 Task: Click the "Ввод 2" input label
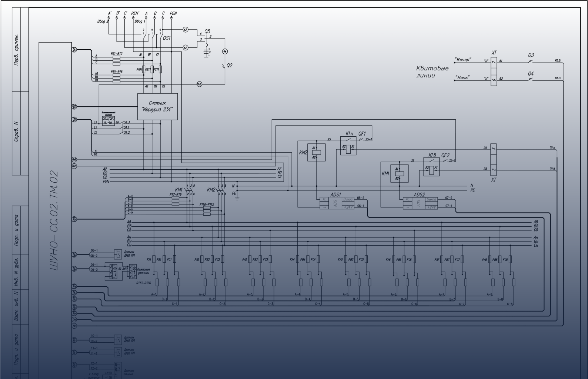[103, 21]
